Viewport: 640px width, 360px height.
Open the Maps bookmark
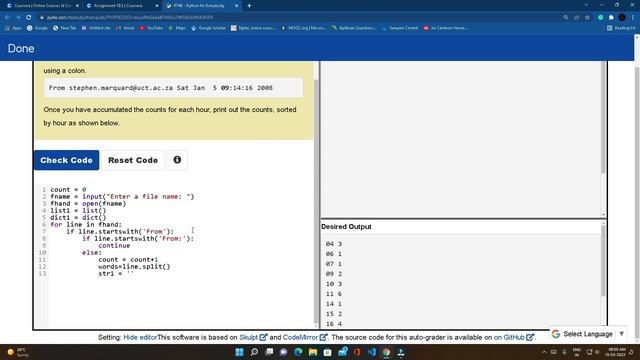(x=177, y=28)
